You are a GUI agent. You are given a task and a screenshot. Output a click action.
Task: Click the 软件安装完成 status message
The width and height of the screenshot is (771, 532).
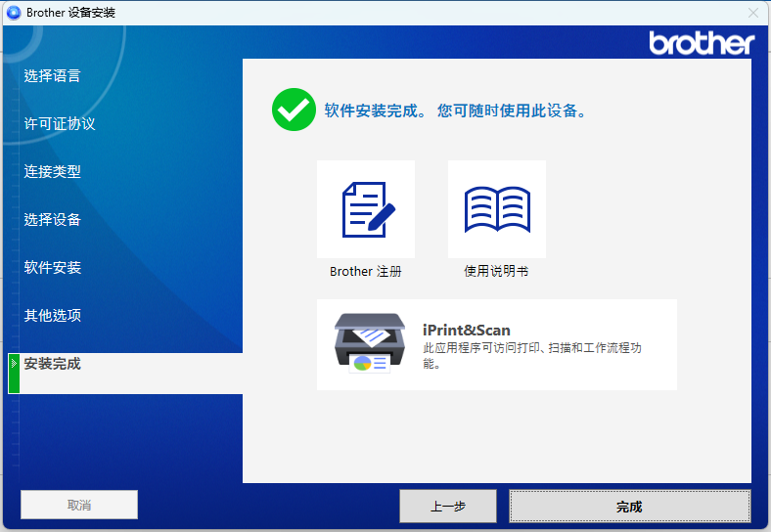coord(455,111)
